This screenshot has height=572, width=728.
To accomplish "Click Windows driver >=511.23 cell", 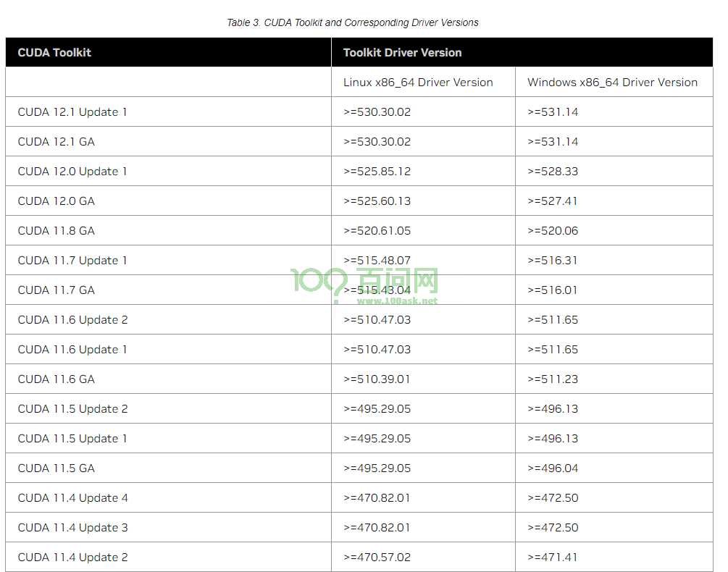I will click(553, 379).
